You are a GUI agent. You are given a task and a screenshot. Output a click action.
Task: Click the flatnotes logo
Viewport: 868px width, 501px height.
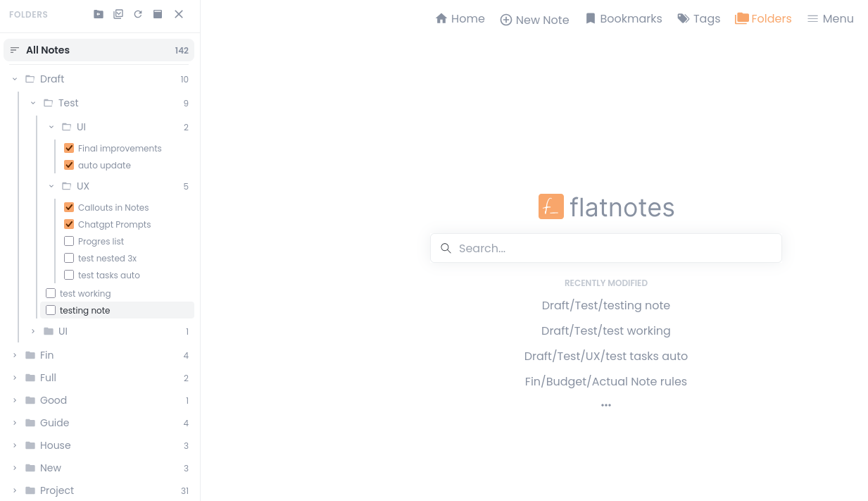click(x=606, y=206)
